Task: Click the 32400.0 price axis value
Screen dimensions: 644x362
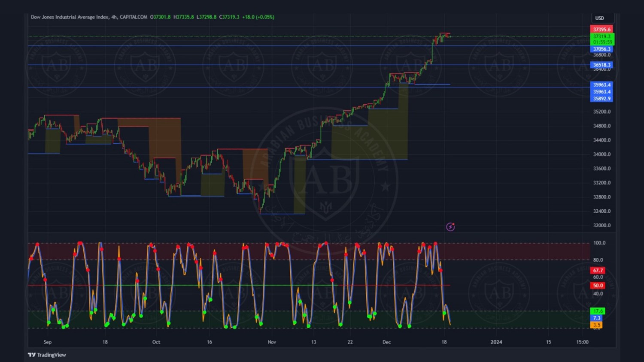Action: pos(601,211)
